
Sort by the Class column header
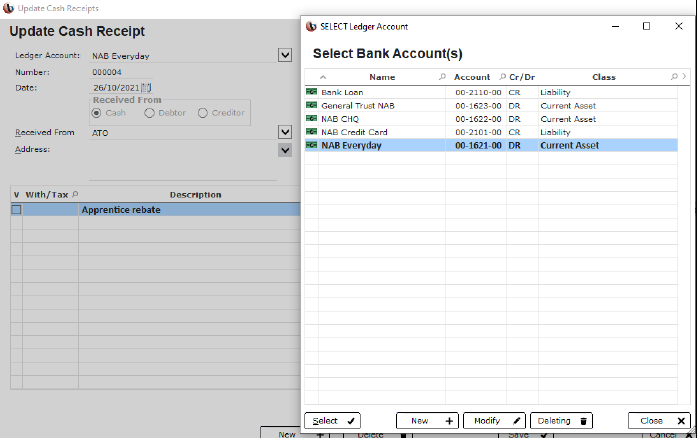click(604, 77)
